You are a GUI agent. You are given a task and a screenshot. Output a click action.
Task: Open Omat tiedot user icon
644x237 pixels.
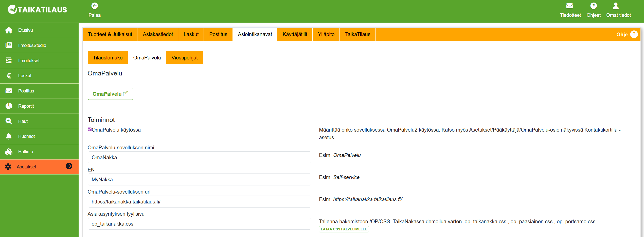(x=616, y=6)
